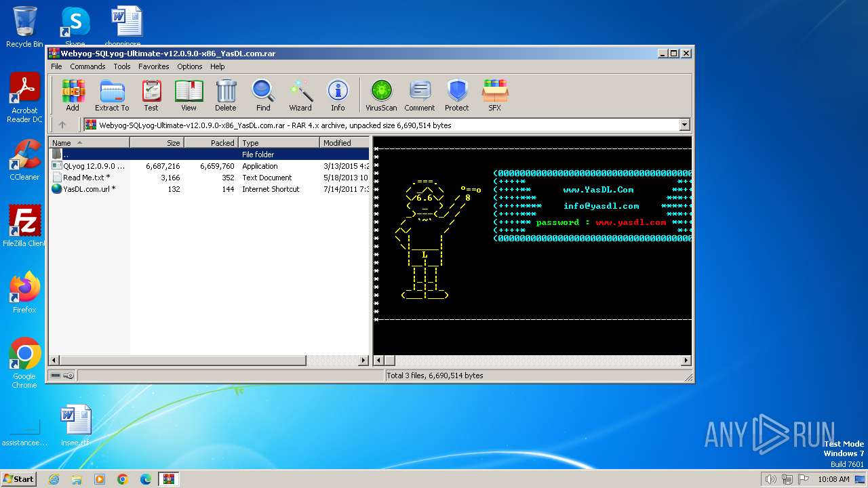Select the Read Me.txt file
The width and height of the screenshot is (868, 488).
click(x=209, y=178)
